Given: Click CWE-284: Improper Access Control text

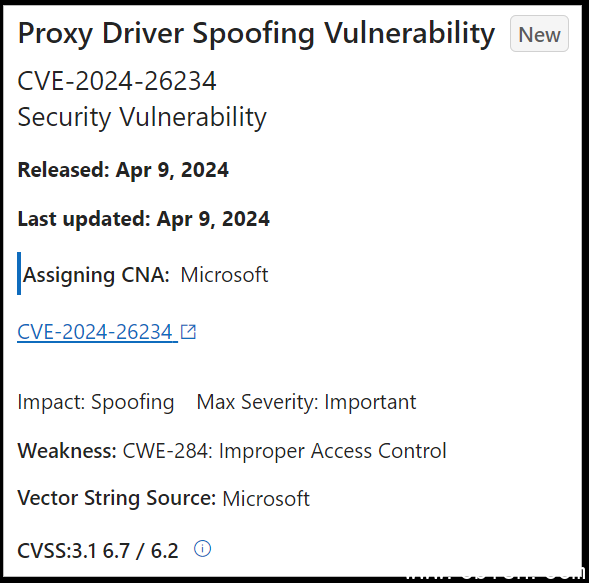Looking at the screenshot, I should click(x=284, y=451).
